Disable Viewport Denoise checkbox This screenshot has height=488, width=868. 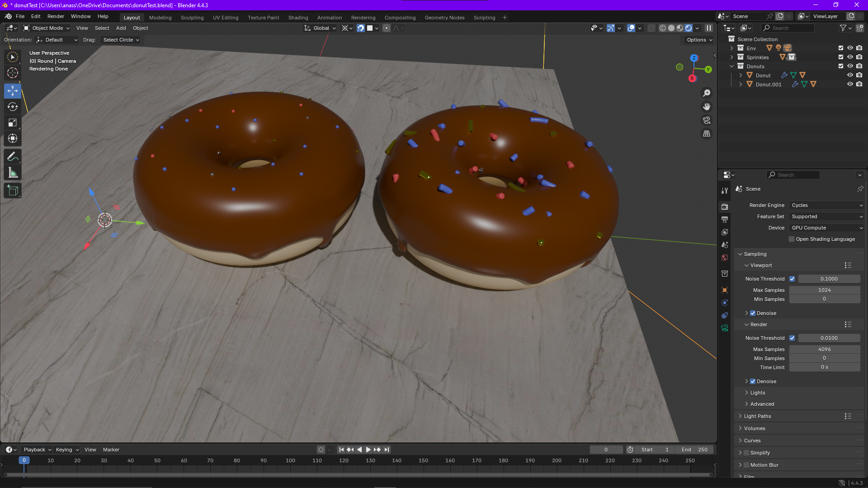click(753, 313)
